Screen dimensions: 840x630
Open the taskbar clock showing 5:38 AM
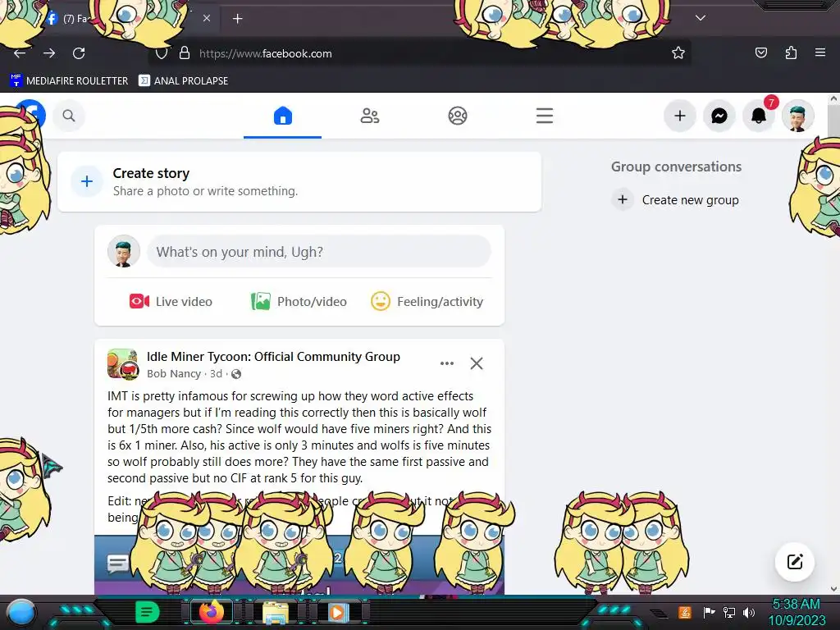pos(797,612)
